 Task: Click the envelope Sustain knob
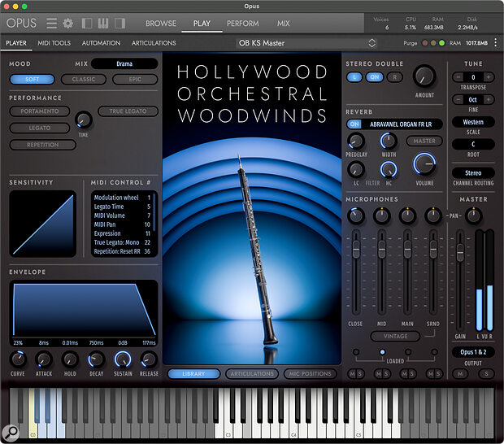click(123, 359)
